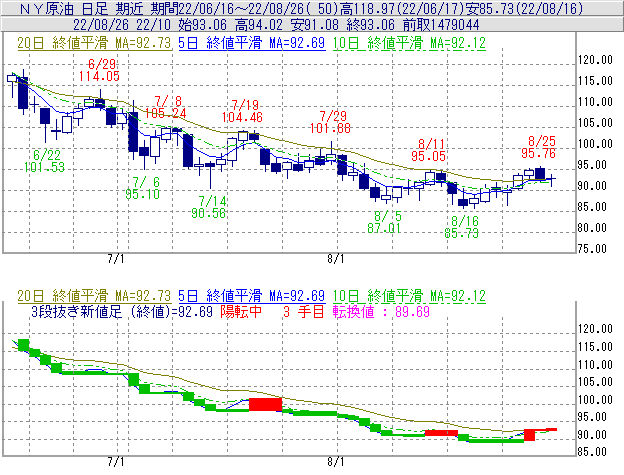The width and height of the screenshot is (624, 475).
Task: Click the first green block in lower chart
Action: click(23, 345)
